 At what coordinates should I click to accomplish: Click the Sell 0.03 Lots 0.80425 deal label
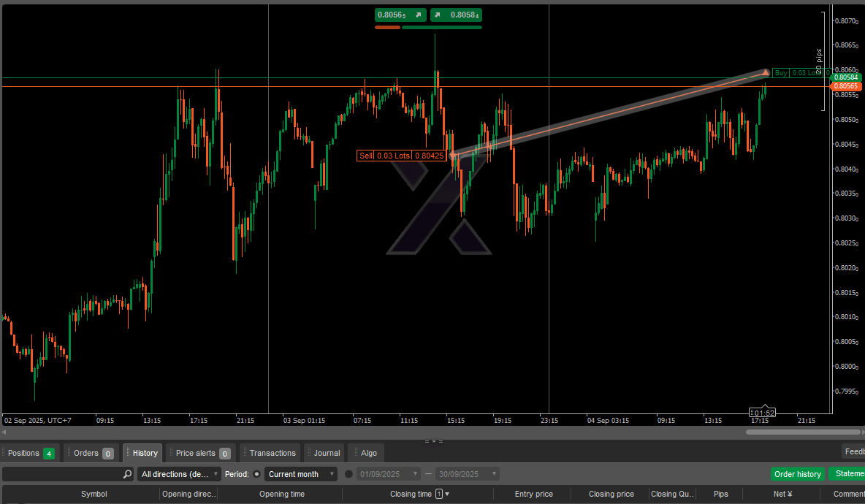401,156
